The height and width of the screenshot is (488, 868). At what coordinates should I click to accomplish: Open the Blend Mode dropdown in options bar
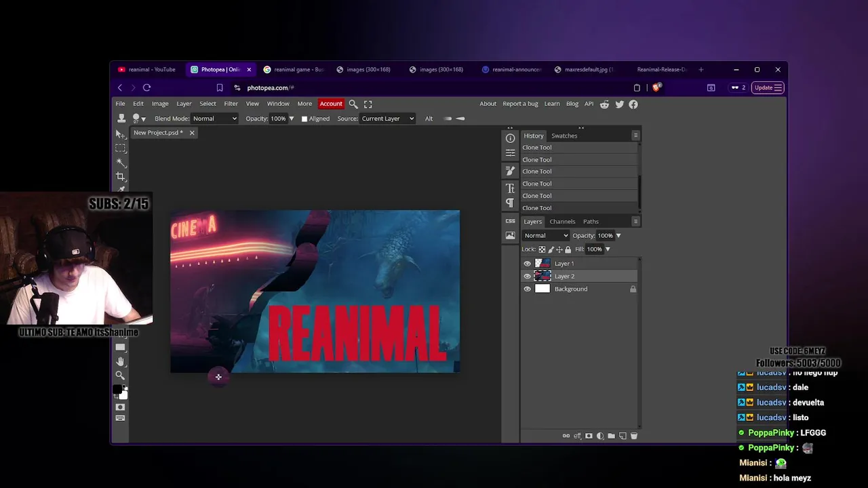[x=215, y=119]
